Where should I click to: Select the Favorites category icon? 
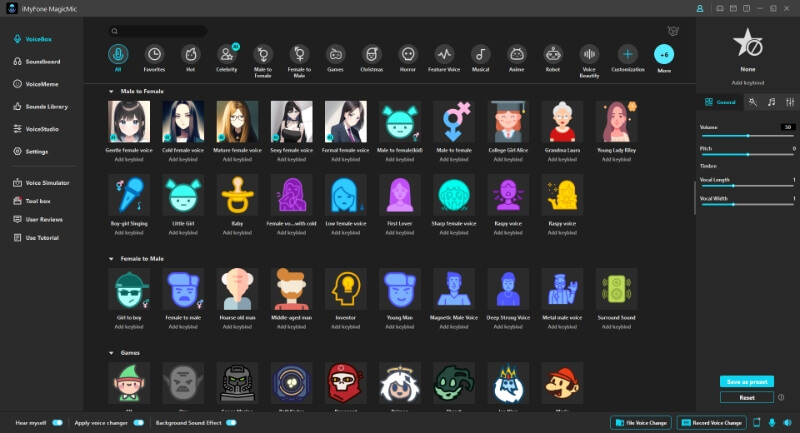tap(154, 54)
